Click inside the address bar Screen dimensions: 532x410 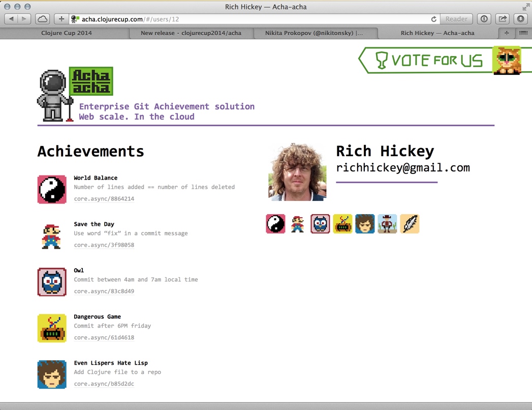coord(229,19)
